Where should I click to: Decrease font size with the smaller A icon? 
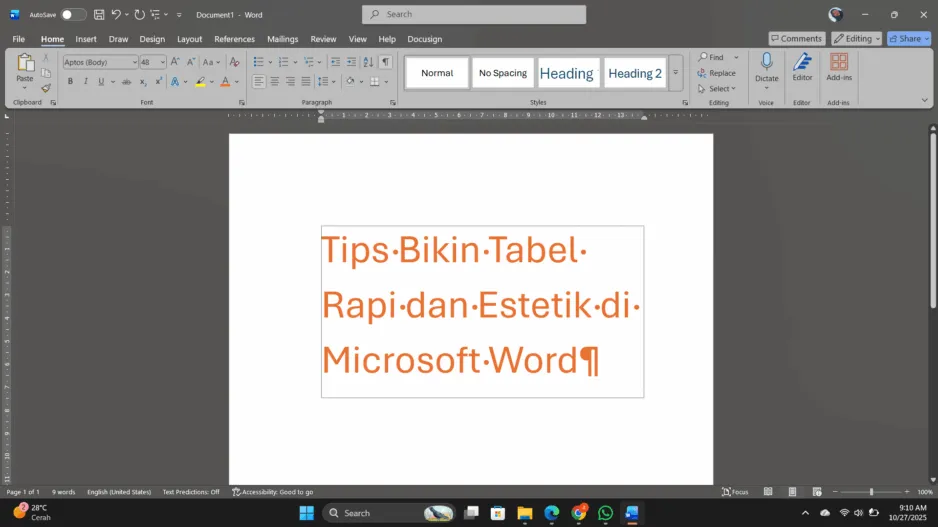coord(191,62)
